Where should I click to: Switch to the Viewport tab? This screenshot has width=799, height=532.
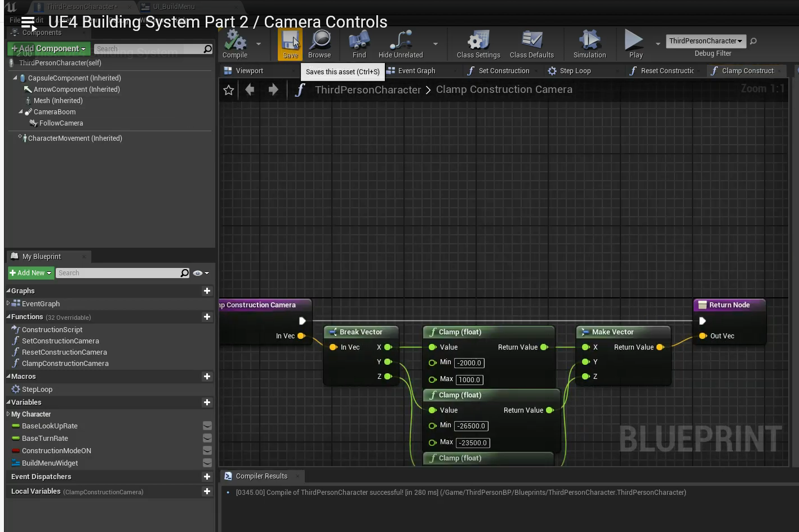pyautogui.click(x=249, y=71)
